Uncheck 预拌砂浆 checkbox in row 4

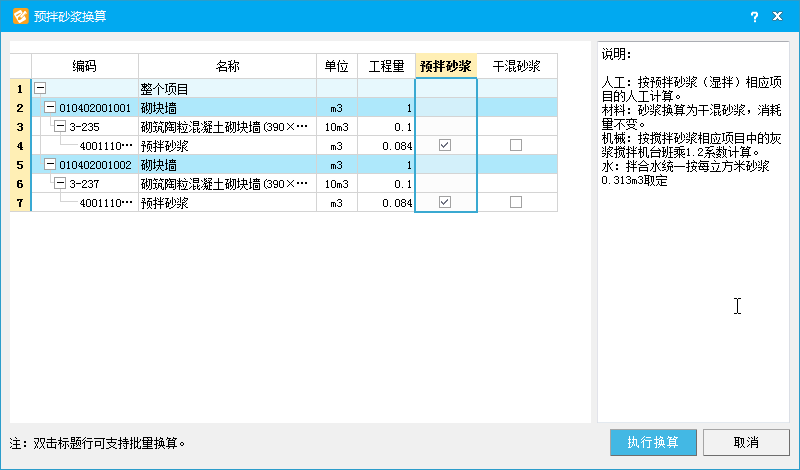click(446, 146)
